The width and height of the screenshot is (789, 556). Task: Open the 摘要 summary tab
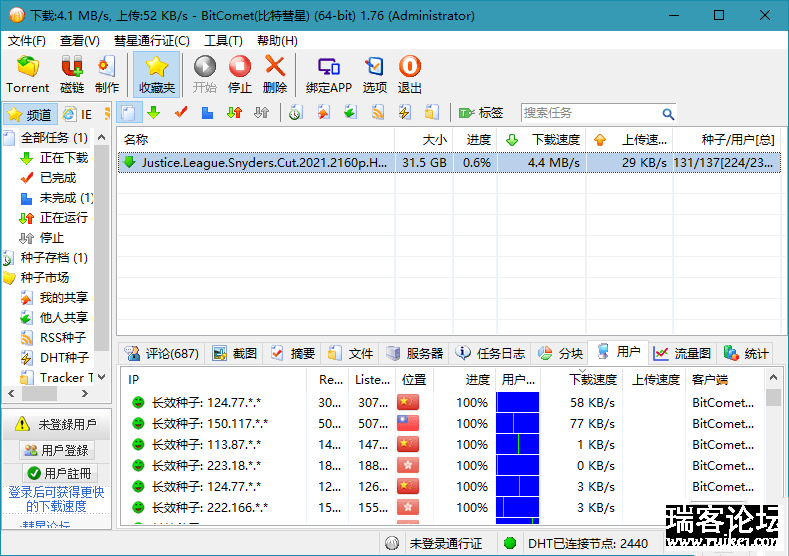point(293,354)
